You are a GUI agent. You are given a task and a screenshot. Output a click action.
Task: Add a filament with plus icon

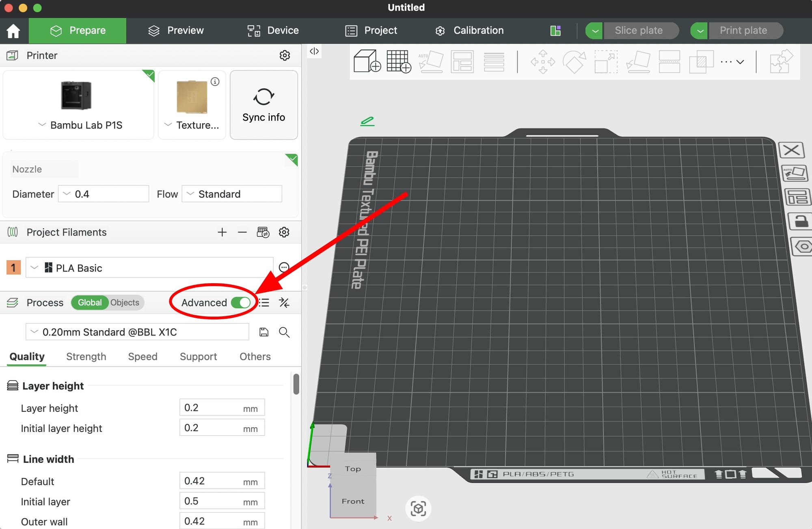(x=222, y=232)
